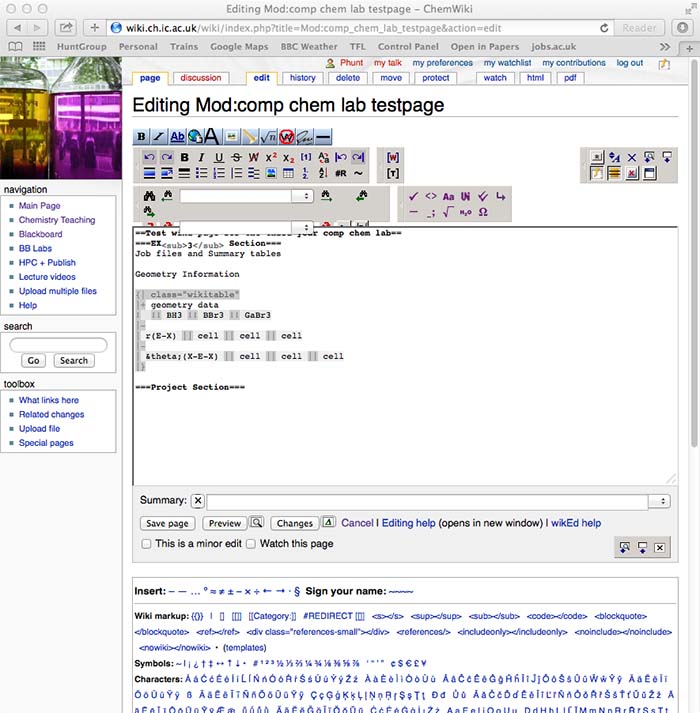The image size is (700, 713).
Task: Apply strikethrough formatting in wikEd
Action: (x=236, y=158)
